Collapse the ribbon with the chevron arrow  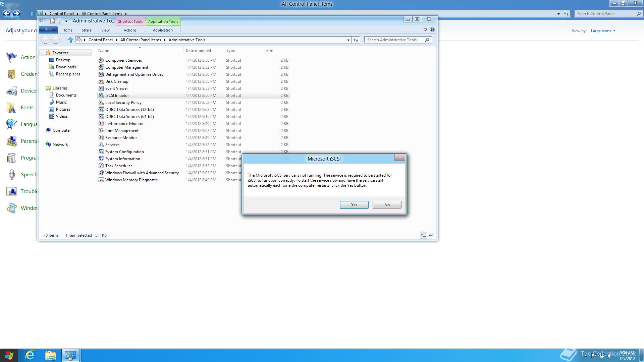(425, 30)
